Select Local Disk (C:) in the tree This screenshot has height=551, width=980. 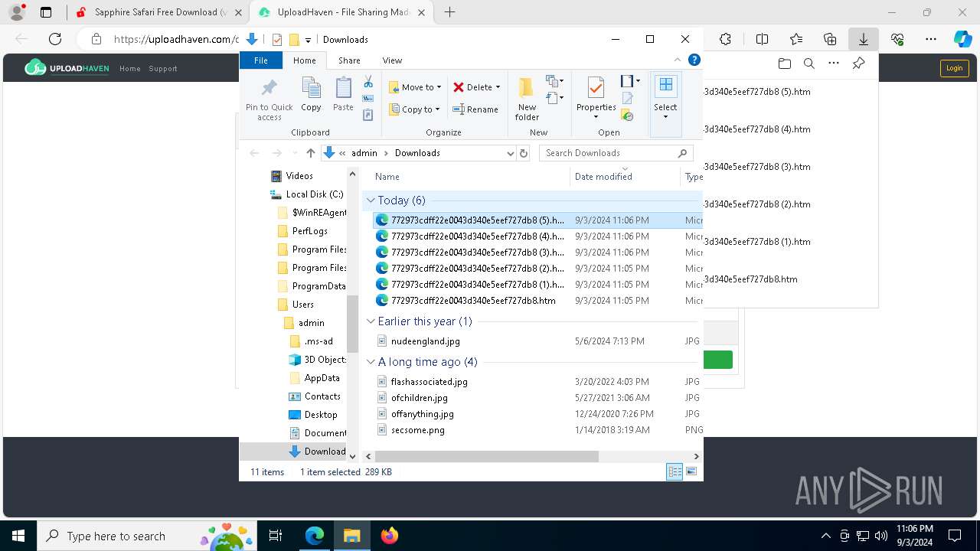point(314,194)
